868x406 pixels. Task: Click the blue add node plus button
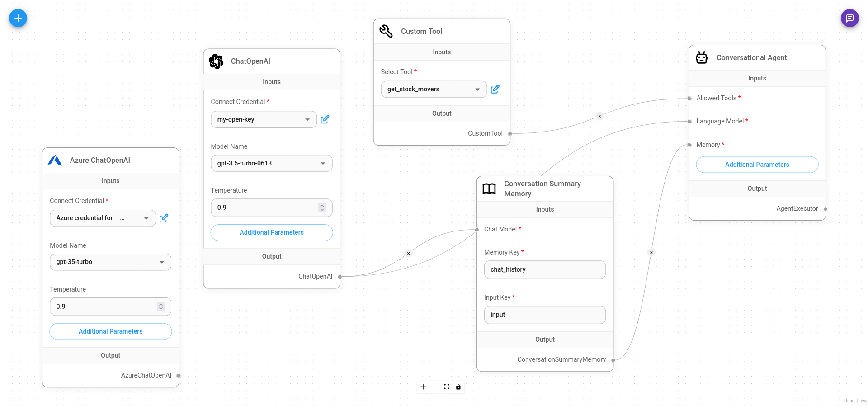pos(18,18)
